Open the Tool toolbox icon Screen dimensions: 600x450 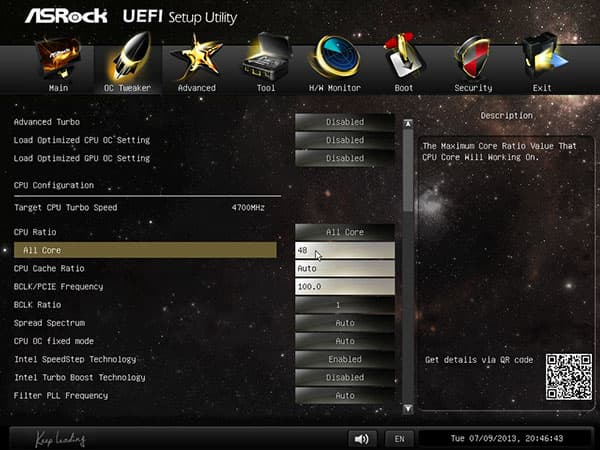click(x=266, y=57)
